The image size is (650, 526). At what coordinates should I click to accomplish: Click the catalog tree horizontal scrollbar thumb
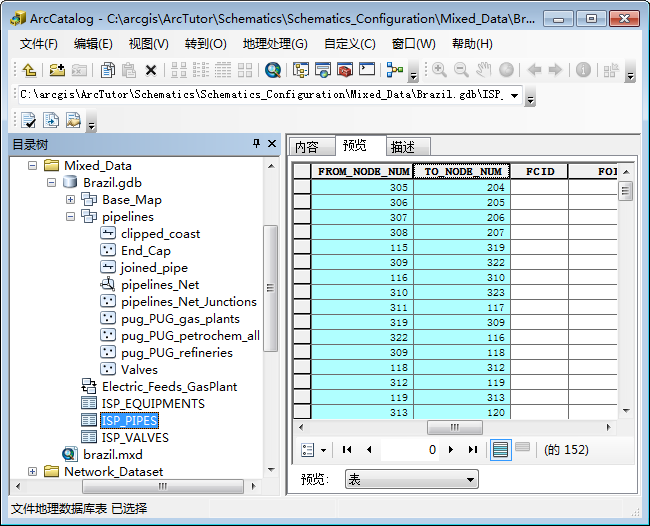pyautogui.click(x=163, y=486)
